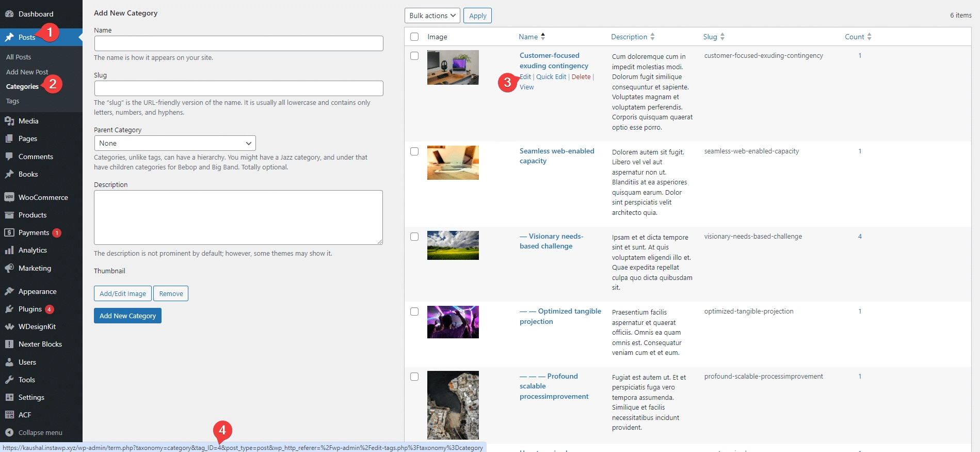The width and height of the screenshot is (980, 452).
Task: Click the Pages icon in sidebar
Action: pyautogui.click(x=9, y=138)
